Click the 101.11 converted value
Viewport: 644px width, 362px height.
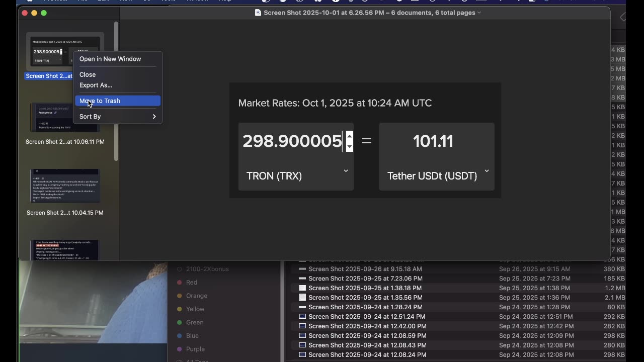(x=433, y=141)
